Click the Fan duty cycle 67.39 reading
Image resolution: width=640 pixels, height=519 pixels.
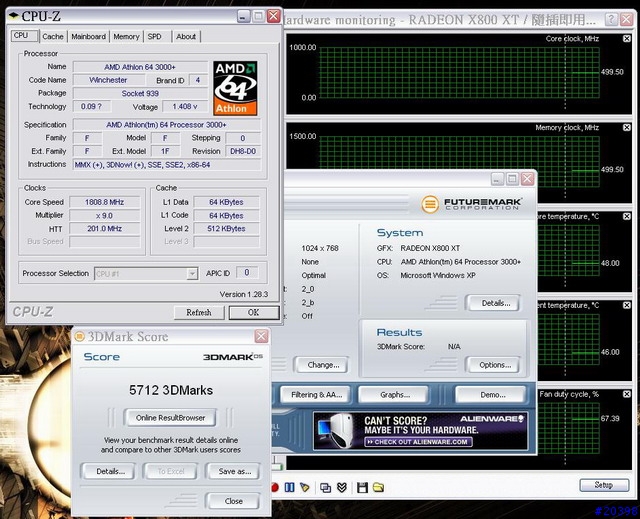[610, 418]
